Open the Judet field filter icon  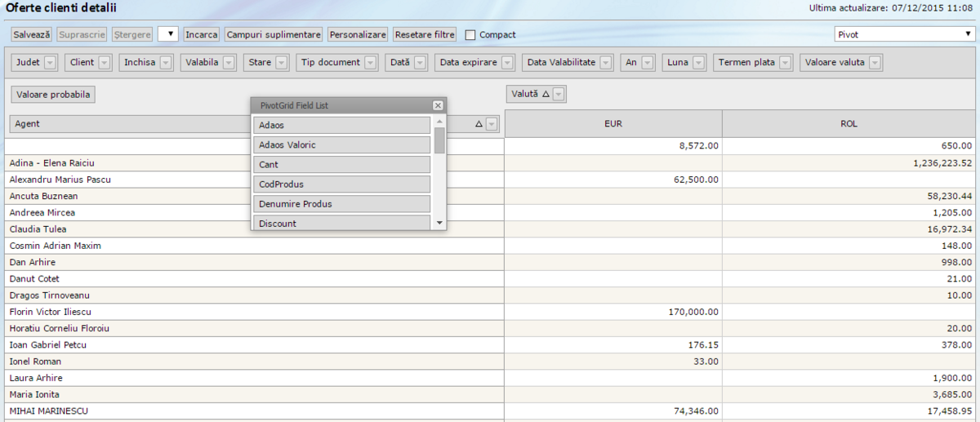(50, 63)
